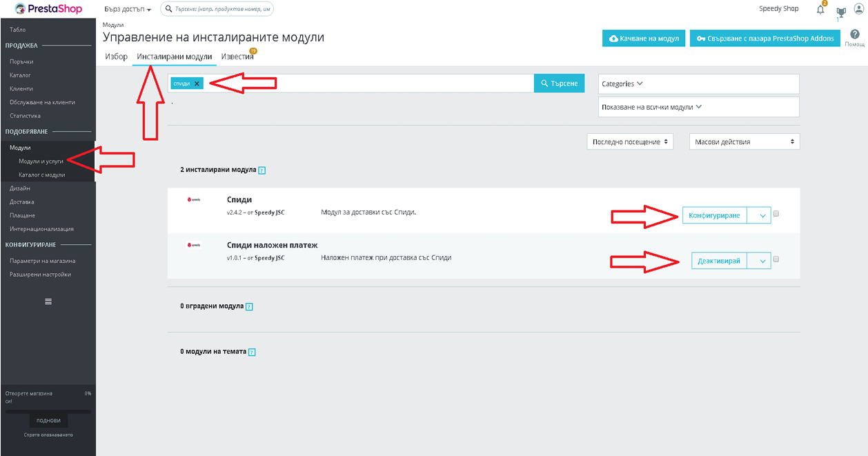The width and height of the screenshot is (868, 456).
Task: Tick the checkbox for Спиди наложен платеж
Action: coord(776,259)
